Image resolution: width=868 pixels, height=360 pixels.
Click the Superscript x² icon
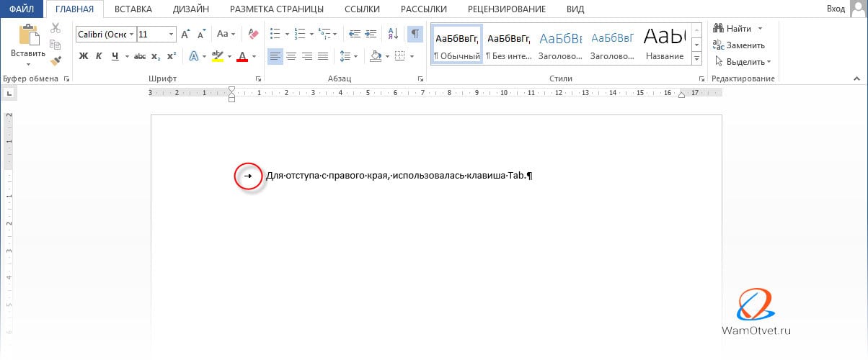(172, 56)
